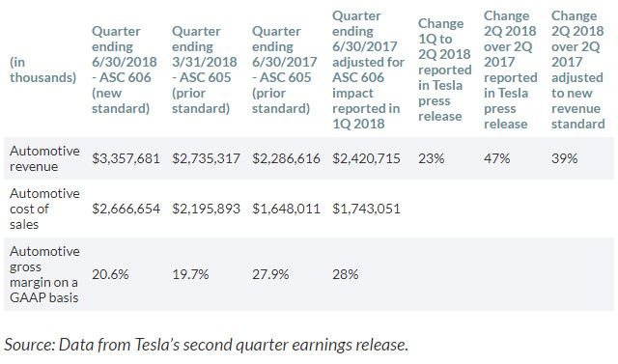Click the $3,357,681 automotive revenue cell
618x364 pixels.
point(126,158)
